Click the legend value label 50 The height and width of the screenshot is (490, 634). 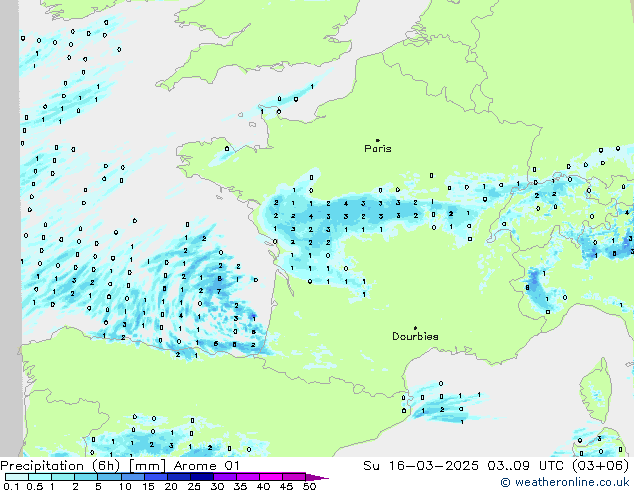pyautogui.click(x=310, y=486)
